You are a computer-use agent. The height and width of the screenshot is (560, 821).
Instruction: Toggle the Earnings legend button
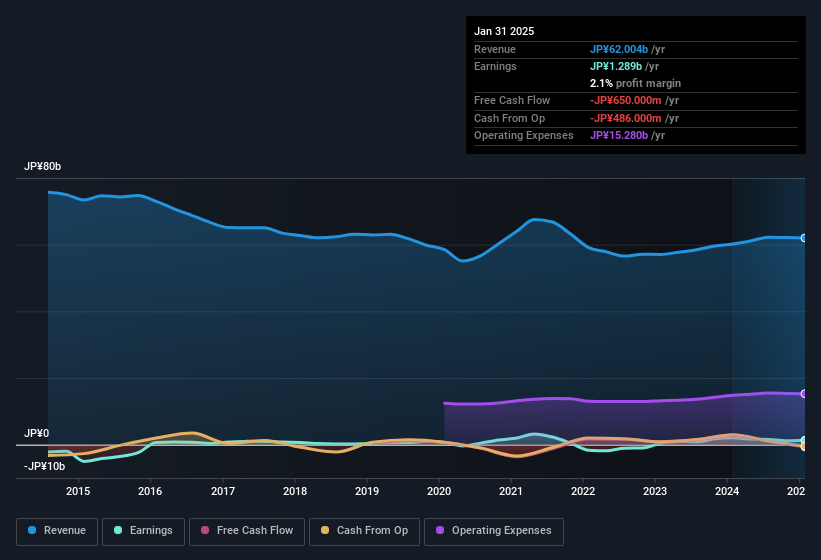143,531
